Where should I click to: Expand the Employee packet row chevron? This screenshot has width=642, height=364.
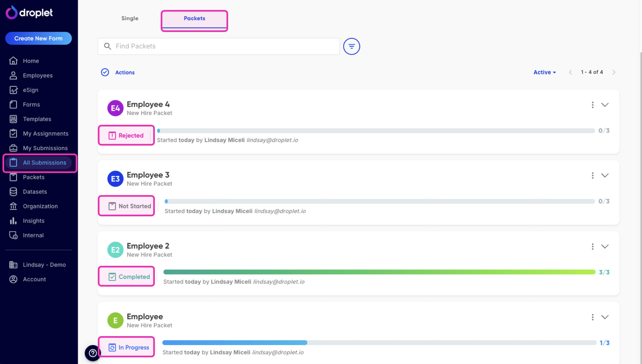605,317
